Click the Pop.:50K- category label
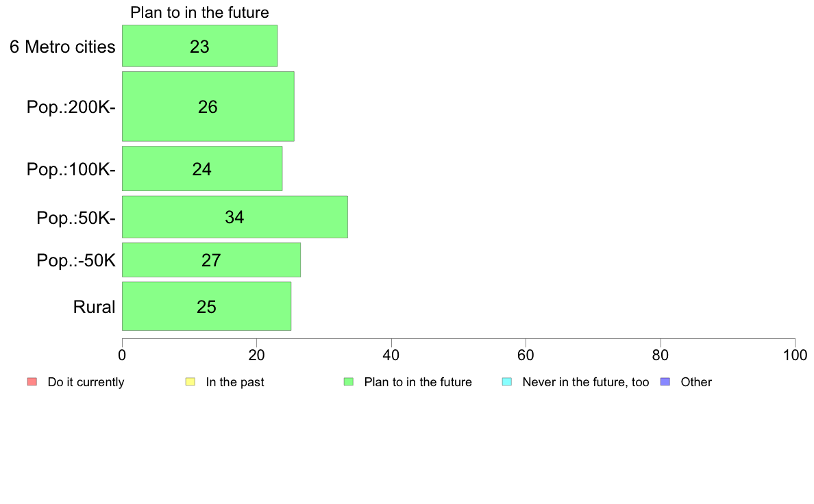814x504 pixels. coord(76,218)
